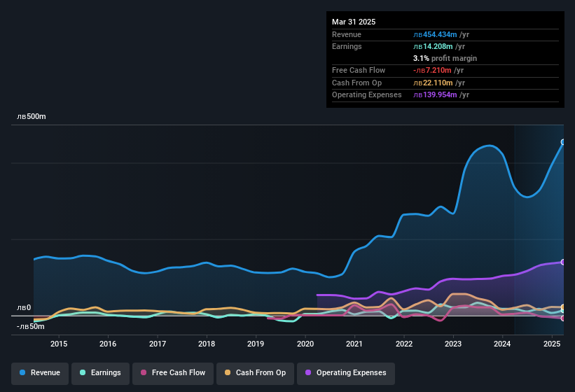Click the Free Cash Flow value -лв7.210m
Image resolution: width=575 pixels, height=392 pixels.
(x=432, y=70)
